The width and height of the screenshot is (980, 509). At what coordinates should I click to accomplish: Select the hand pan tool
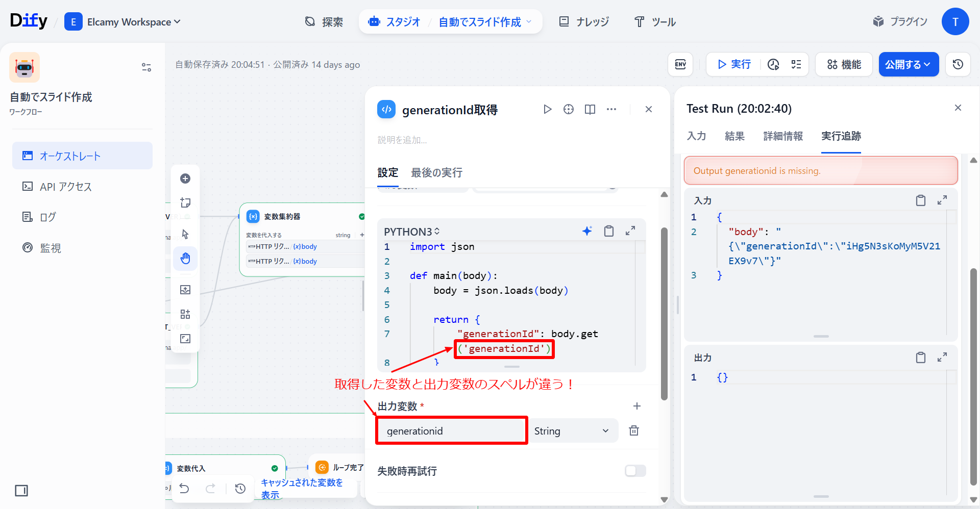(x=185, y=259)
